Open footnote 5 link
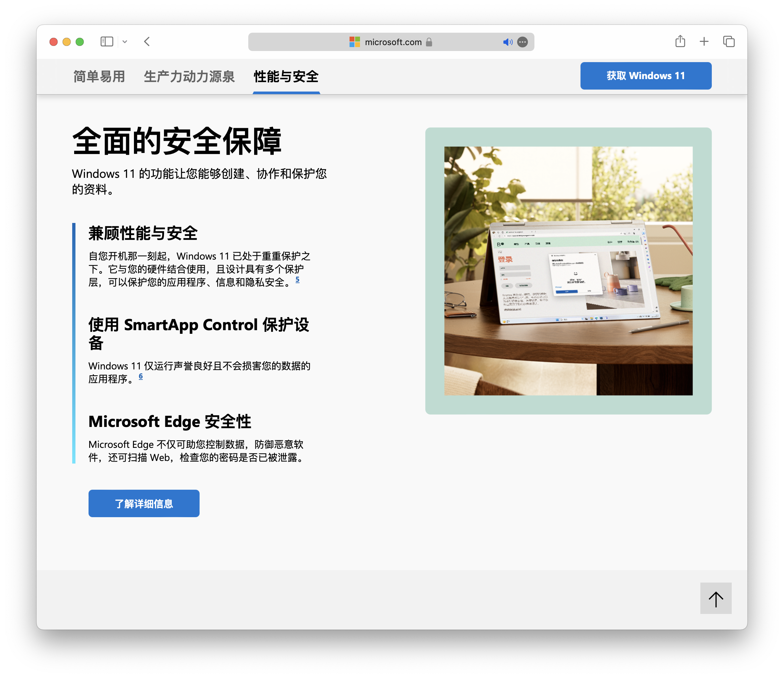Viewport: 784px width, 678px height. coord(297,280)
